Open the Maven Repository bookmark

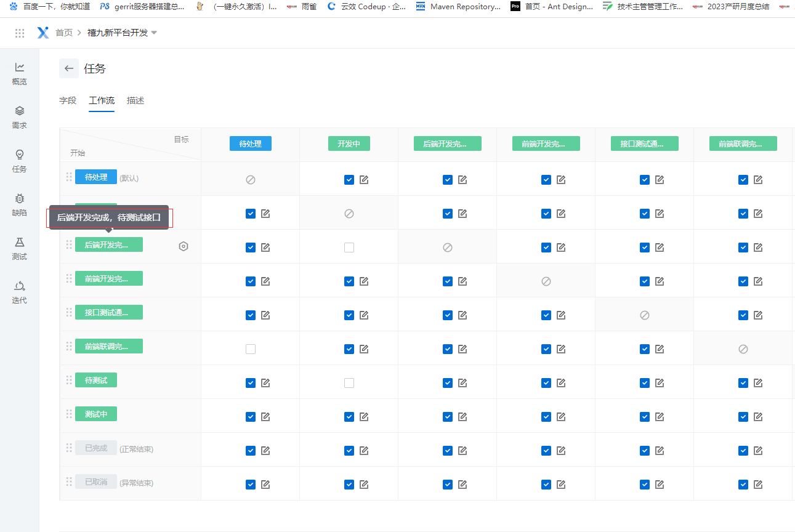pyautogui.click(x=458, y=7)
